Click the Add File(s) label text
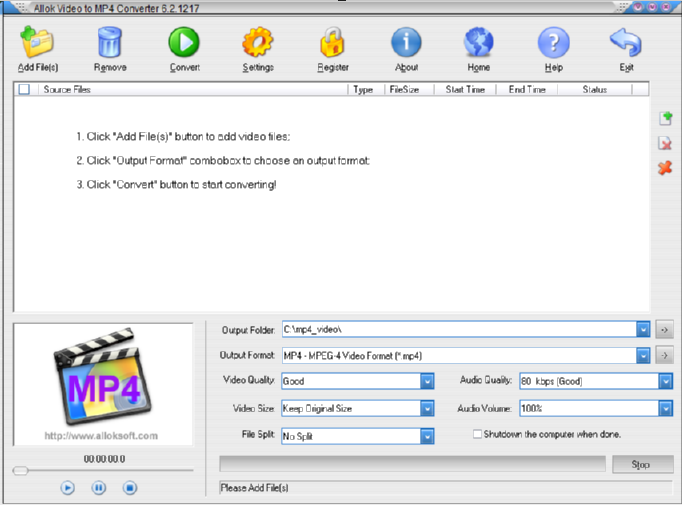The image size is (682, 505). coord(38,67)
